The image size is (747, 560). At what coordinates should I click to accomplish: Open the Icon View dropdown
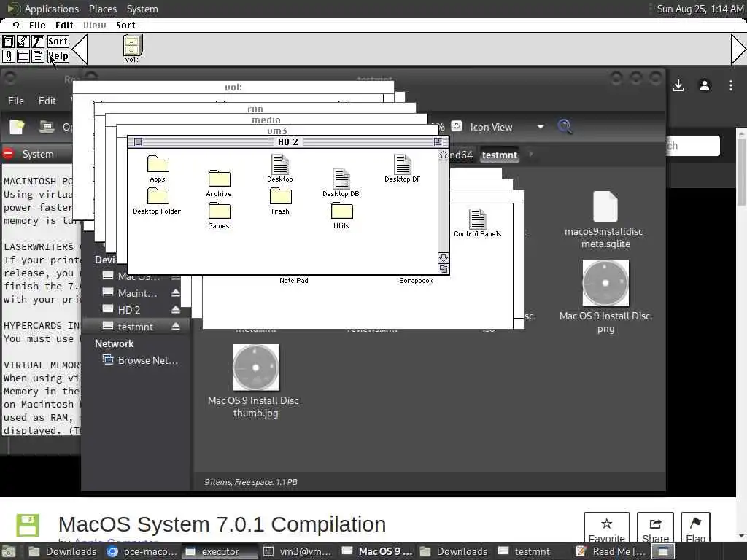[x=506, y=127]
